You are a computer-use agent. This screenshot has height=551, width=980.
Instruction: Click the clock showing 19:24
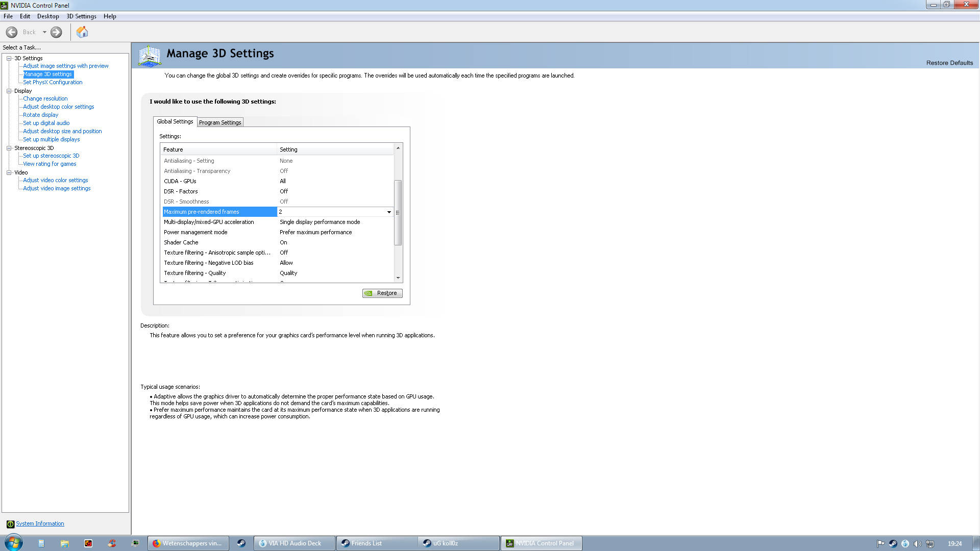[954, 544]
